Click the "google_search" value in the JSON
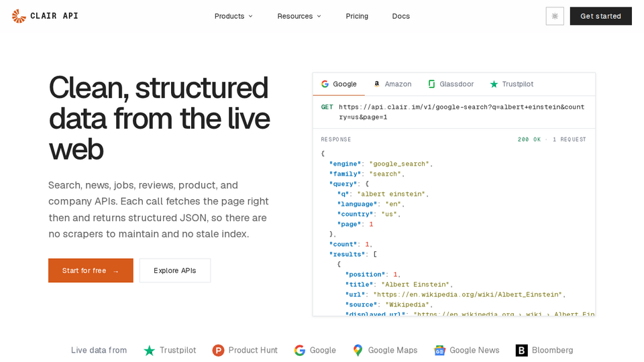 tap(399, 164)
